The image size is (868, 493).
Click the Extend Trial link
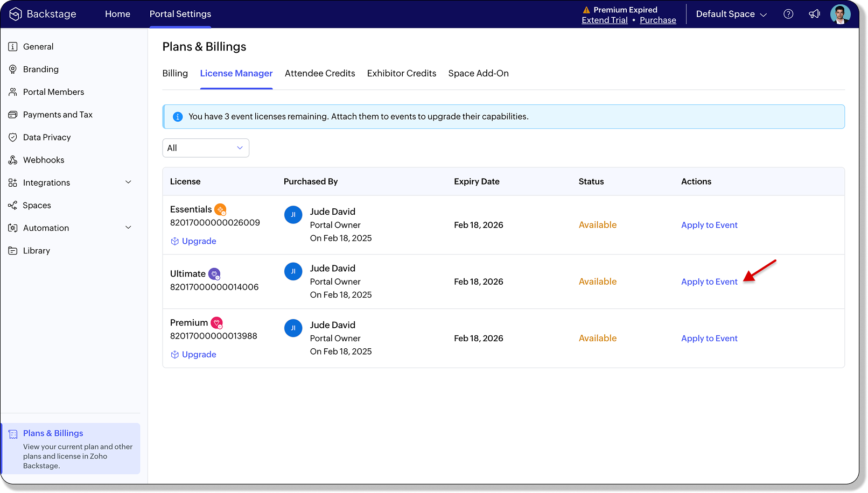pyautogui.click(x=604, y=20)
